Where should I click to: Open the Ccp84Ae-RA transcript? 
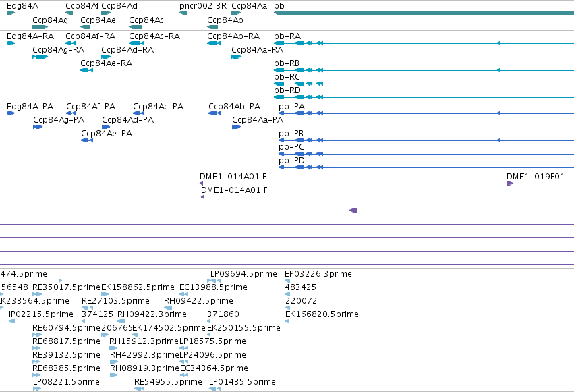pos(87,70)
